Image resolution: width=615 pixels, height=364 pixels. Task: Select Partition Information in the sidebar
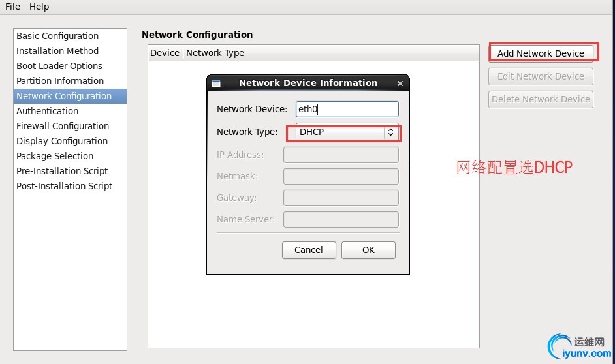pos(60,81)
